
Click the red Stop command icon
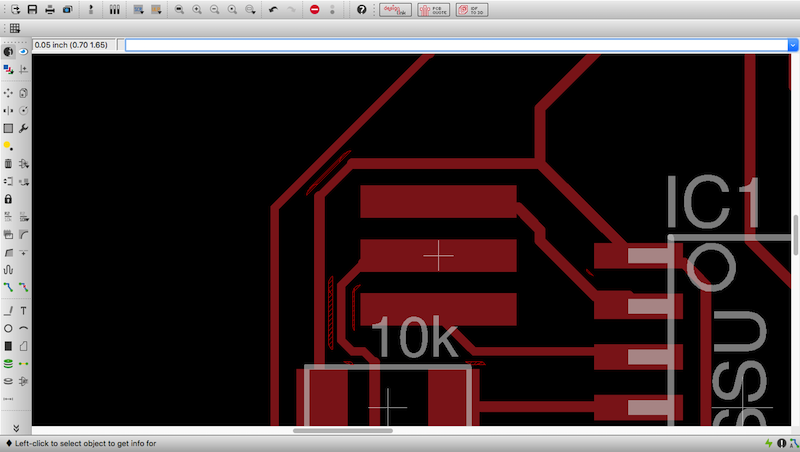pos(315,10)
